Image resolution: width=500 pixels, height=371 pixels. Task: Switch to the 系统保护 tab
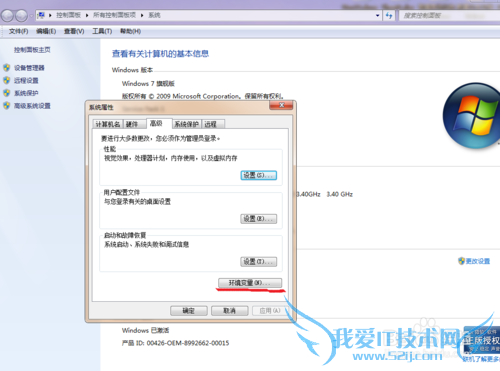pos(186,124)
